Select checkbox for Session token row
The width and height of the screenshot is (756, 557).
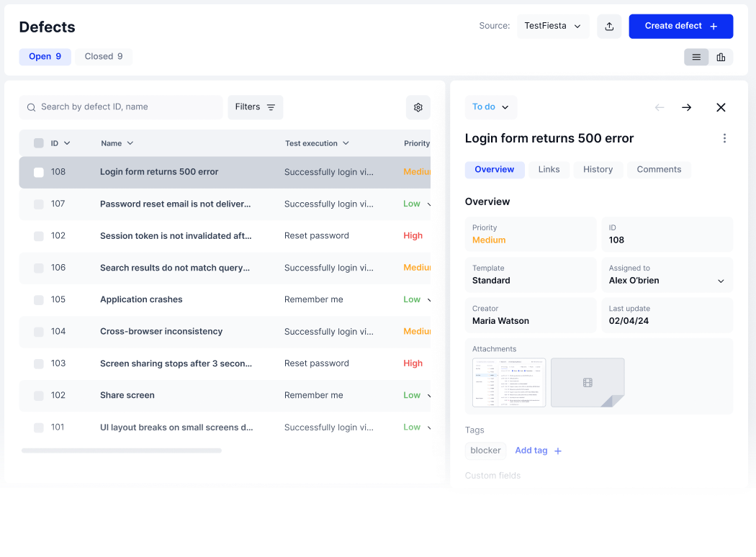point(39,236)
